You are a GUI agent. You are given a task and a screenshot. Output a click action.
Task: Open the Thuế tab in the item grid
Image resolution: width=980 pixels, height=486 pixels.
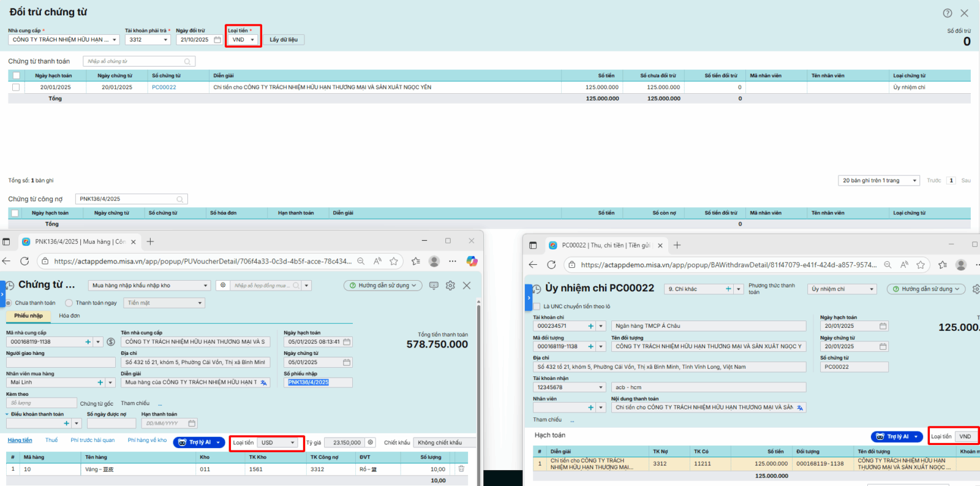pyautogui.click(x=51, y=441)
